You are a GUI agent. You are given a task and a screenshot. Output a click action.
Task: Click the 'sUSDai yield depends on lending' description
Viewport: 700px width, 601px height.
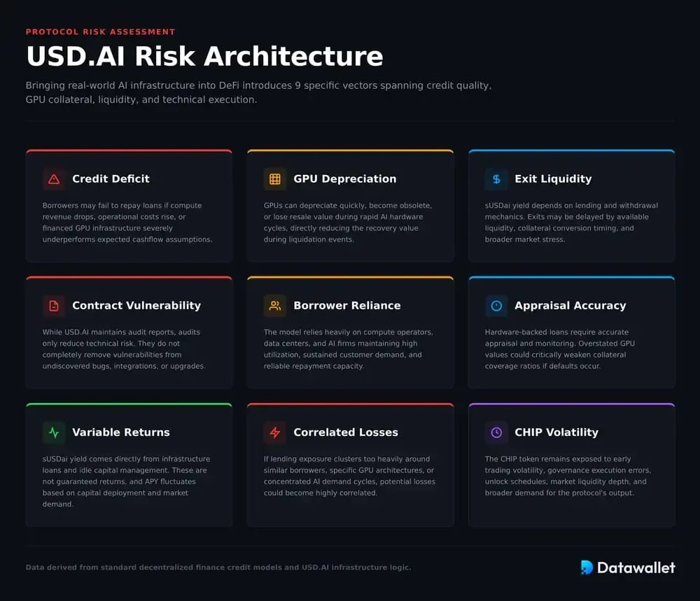(571, 222)
